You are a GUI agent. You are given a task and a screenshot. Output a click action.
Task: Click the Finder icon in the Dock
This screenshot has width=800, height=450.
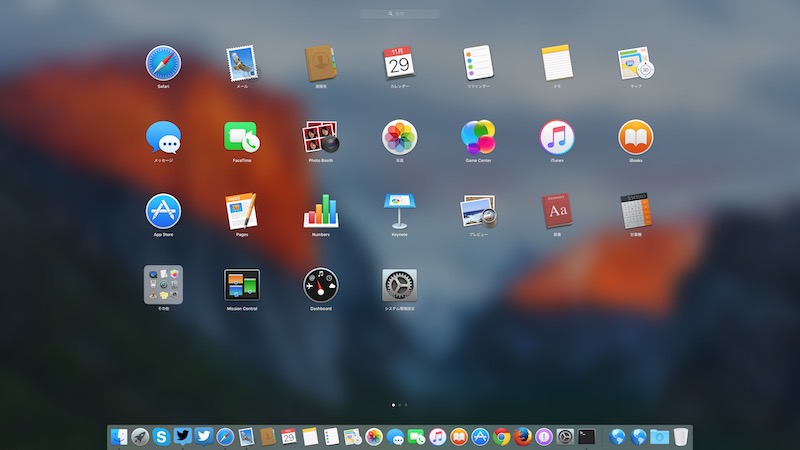[119, 436]
